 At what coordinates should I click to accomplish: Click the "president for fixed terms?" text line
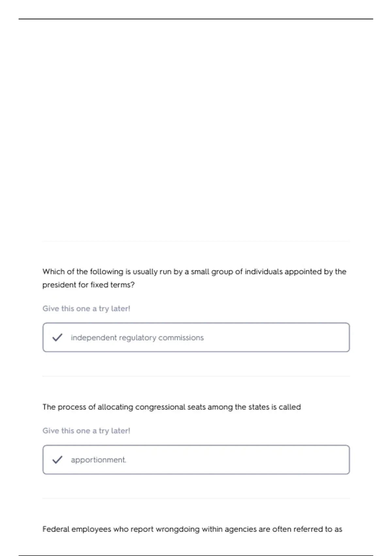(x=88, y=285)
